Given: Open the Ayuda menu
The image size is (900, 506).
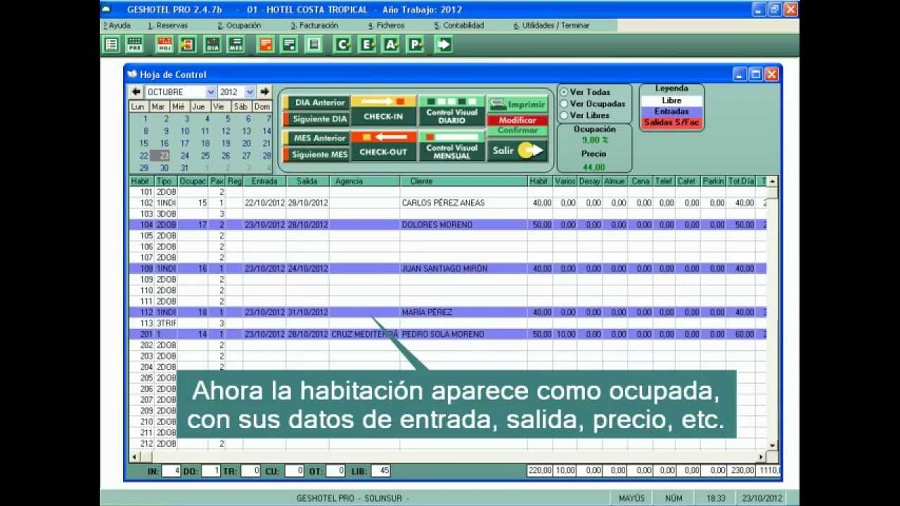Looking at the screenshot, I should click(x=117, y=25).
